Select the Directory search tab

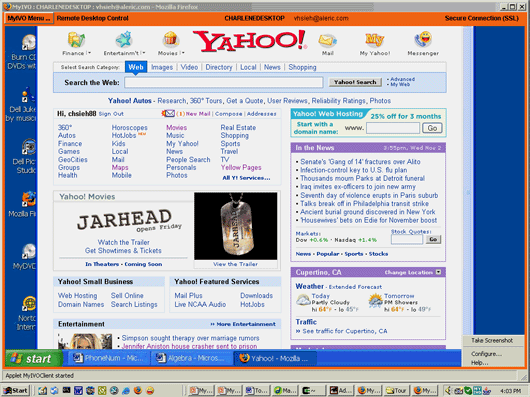[219, 67]
